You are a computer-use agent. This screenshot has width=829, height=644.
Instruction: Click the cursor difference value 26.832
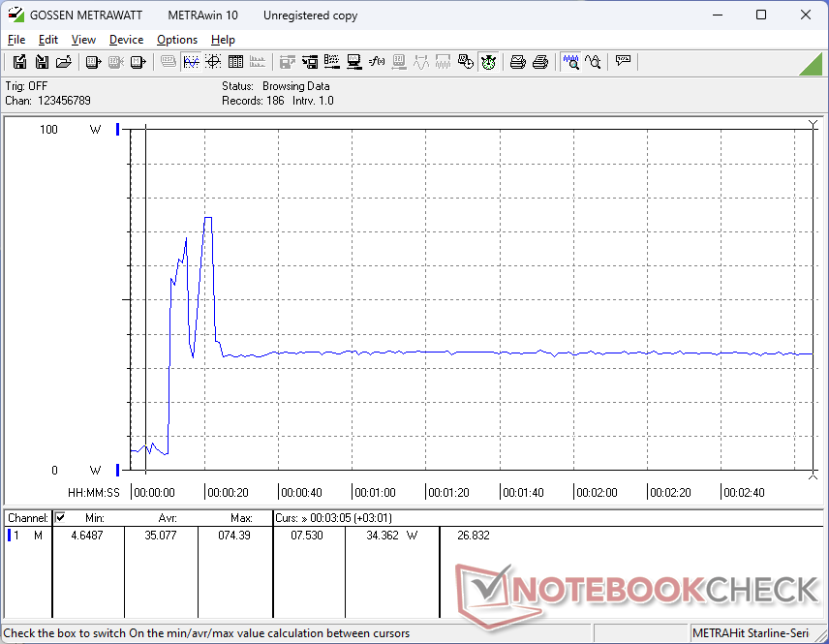474,536
